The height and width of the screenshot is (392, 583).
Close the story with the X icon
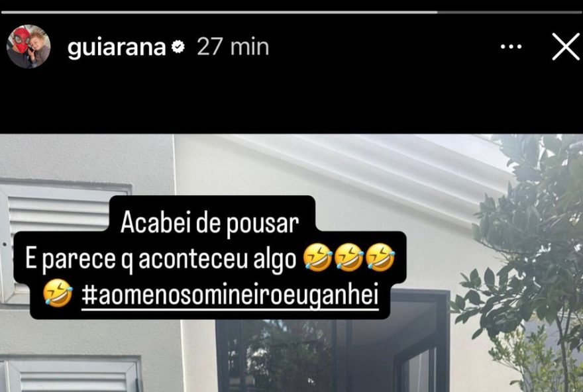click(566, 46)
